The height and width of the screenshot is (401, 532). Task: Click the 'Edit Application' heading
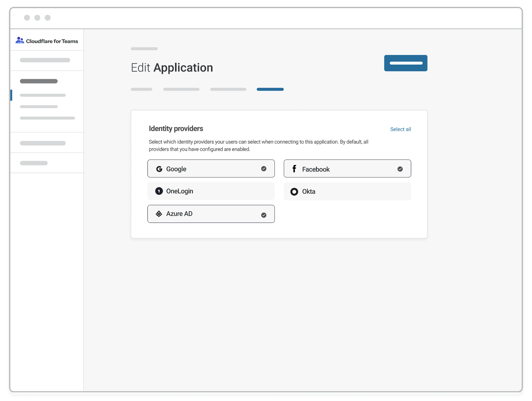(172, 68)
